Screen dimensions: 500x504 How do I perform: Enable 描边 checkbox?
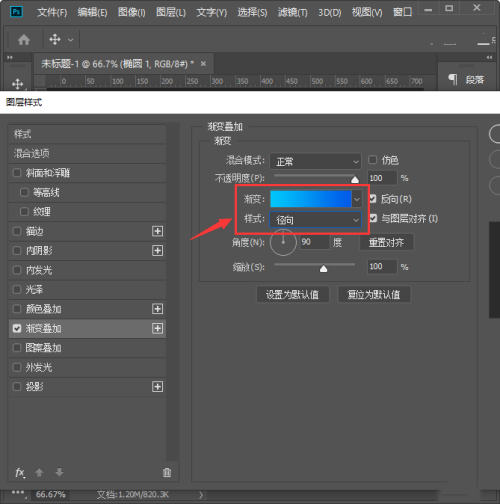(17, 231)
